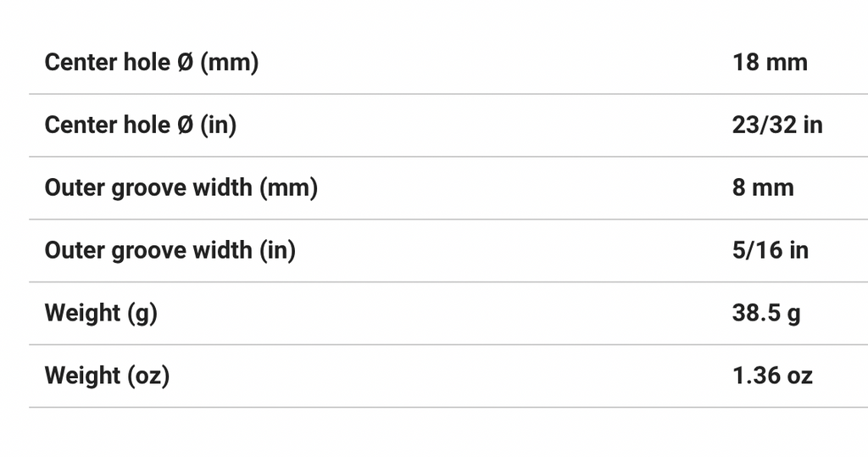The height and width of the screenshot is (457, 868).
Task: Select the 18 mm value
Action: (770, 63)
